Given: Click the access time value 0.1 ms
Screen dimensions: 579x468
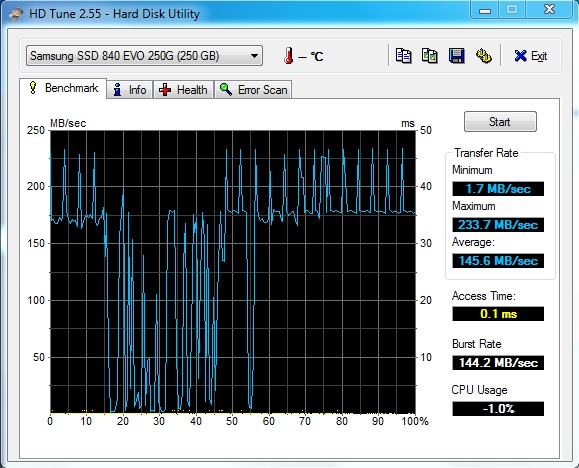Looking at the screenshot, I should (498, 314).
